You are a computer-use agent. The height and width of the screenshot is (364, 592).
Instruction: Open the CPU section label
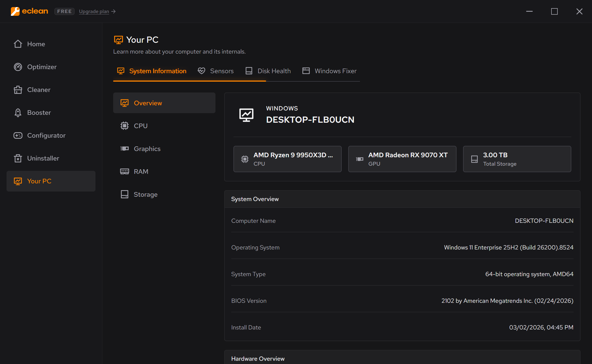coord(141,126)
